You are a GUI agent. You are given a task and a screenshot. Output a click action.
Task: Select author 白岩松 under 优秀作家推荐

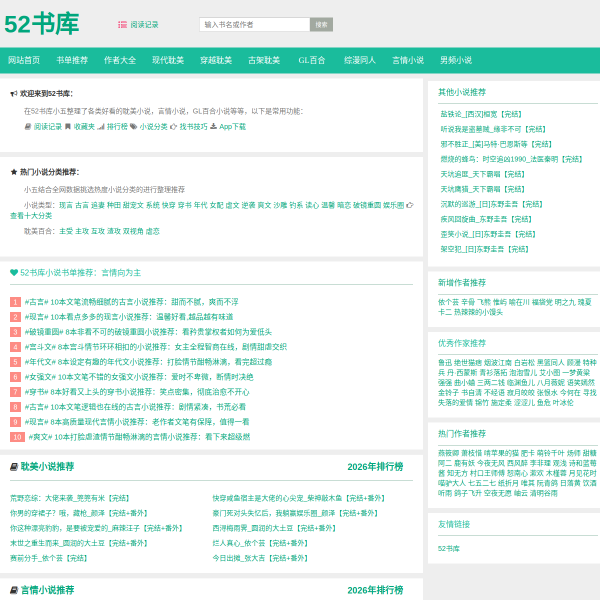(x=524, y=362)
